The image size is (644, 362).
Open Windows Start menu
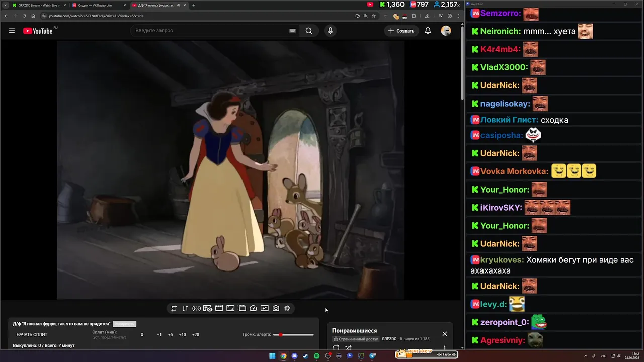pyautogui.click(x=272, y=356)
